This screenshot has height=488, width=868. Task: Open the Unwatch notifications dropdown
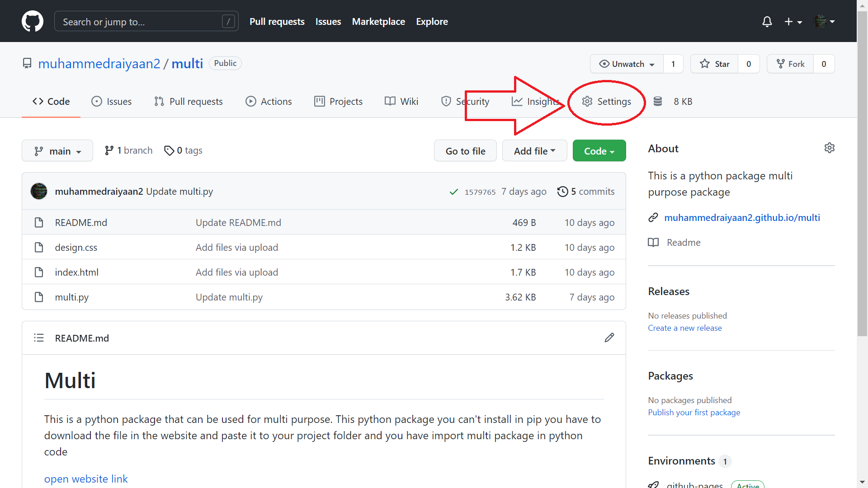click(627, 64)
